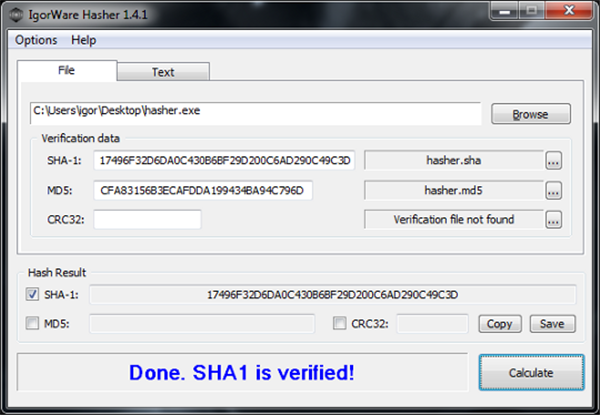Click the file path input field
600x415 pixels.
coord(255,113)
